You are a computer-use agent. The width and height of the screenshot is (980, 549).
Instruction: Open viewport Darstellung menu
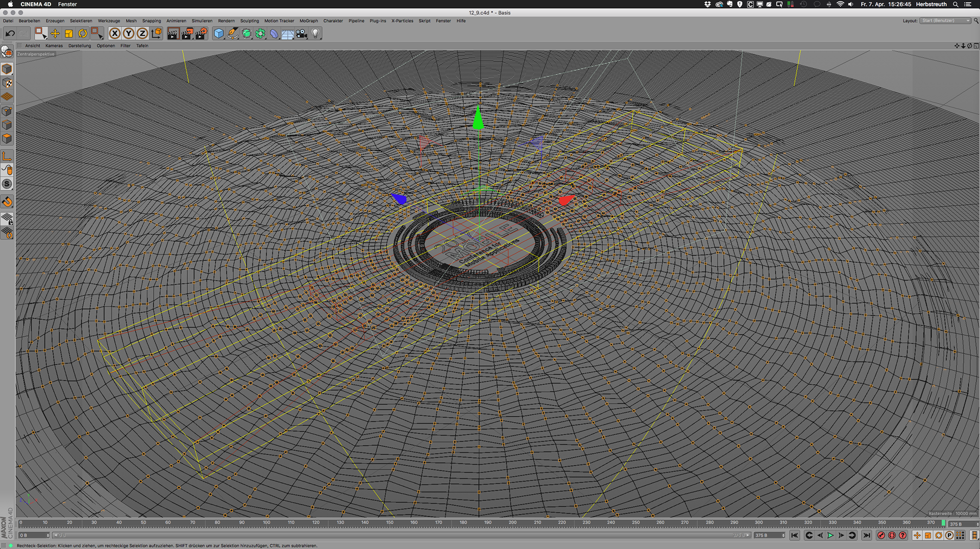click(80, 46)
